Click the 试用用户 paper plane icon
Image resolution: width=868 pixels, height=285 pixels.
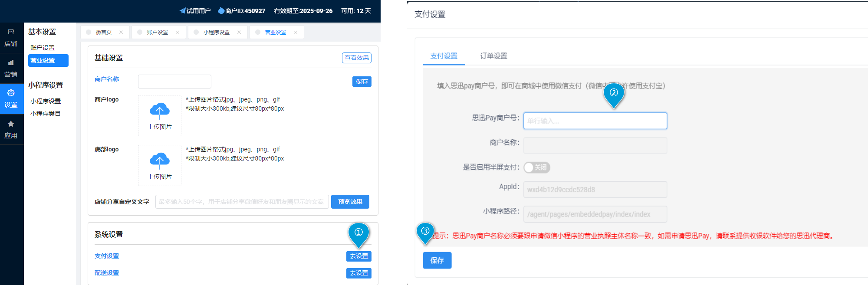click(x=183, y=11)
